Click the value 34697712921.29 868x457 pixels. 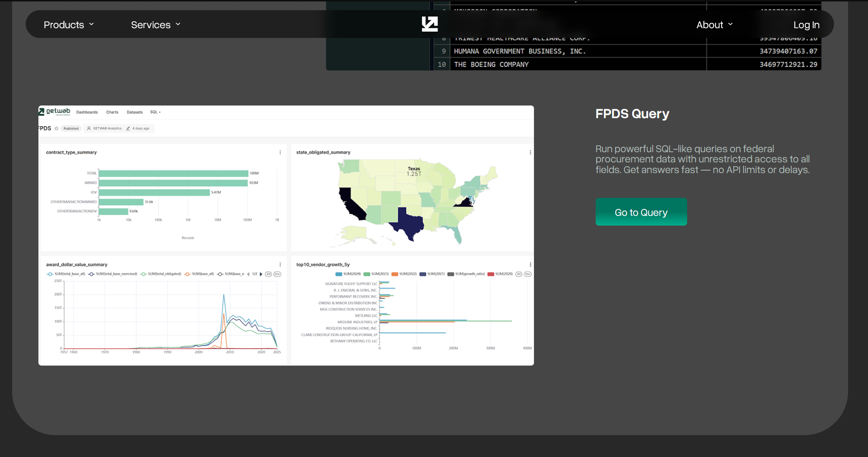788,64
